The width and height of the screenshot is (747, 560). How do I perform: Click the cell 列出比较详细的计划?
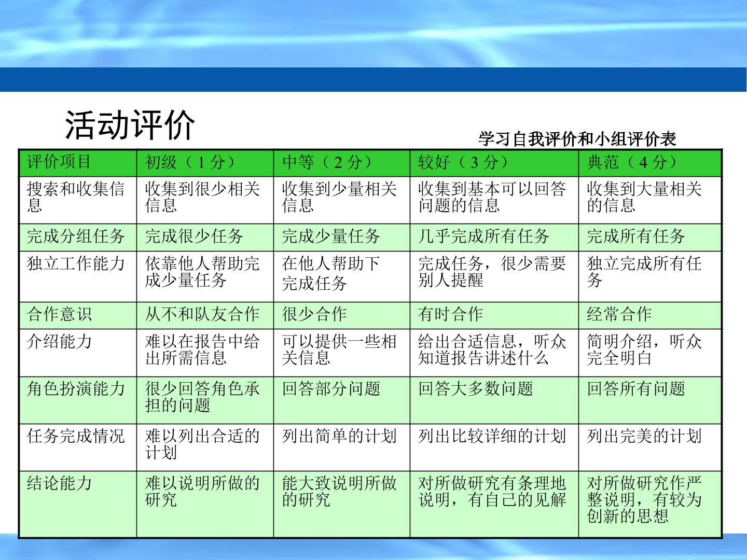point(494,447)
